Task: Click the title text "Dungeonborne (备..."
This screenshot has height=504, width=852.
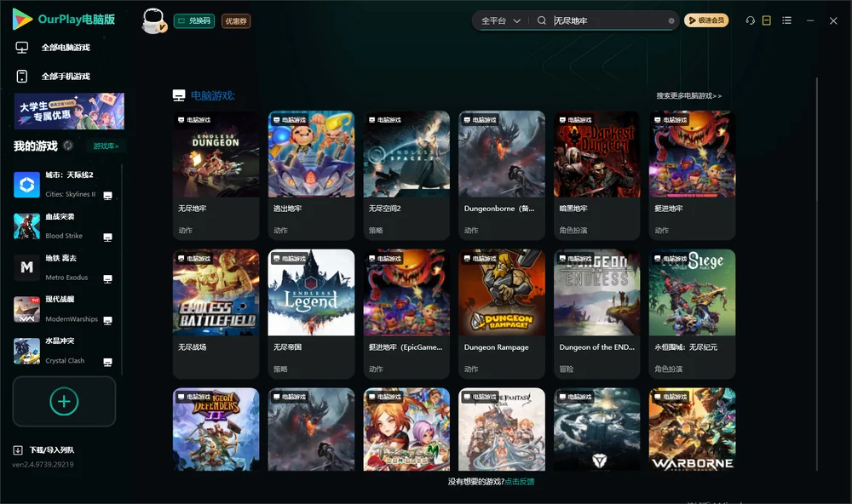Action: pyautogui.click(x=499, y=209)
